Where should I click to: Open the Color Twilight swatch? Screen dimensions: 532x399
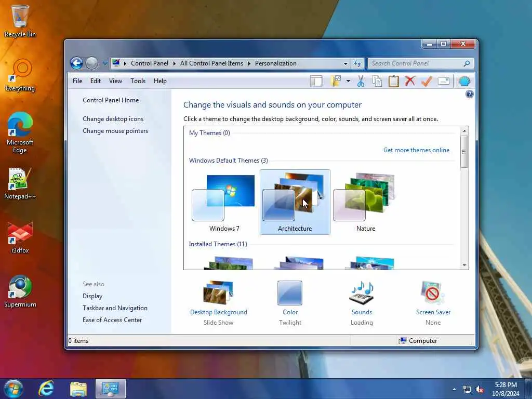(290, 303)
